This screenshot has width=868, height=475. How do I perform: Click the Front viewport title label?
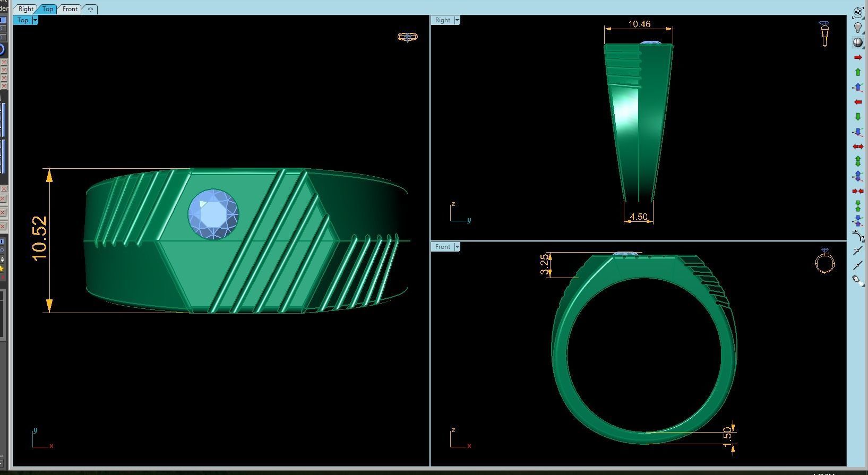point(442,247)
